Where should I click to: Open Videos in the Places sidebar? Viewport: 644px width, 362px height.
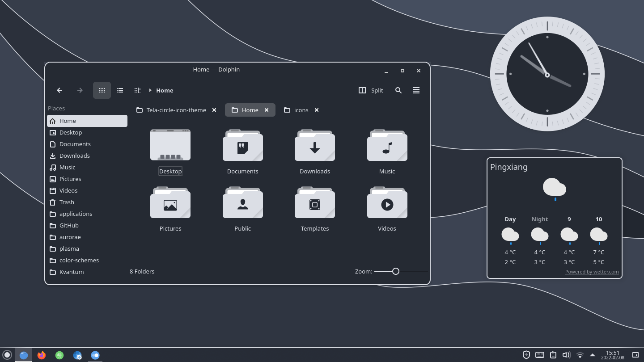87,190
